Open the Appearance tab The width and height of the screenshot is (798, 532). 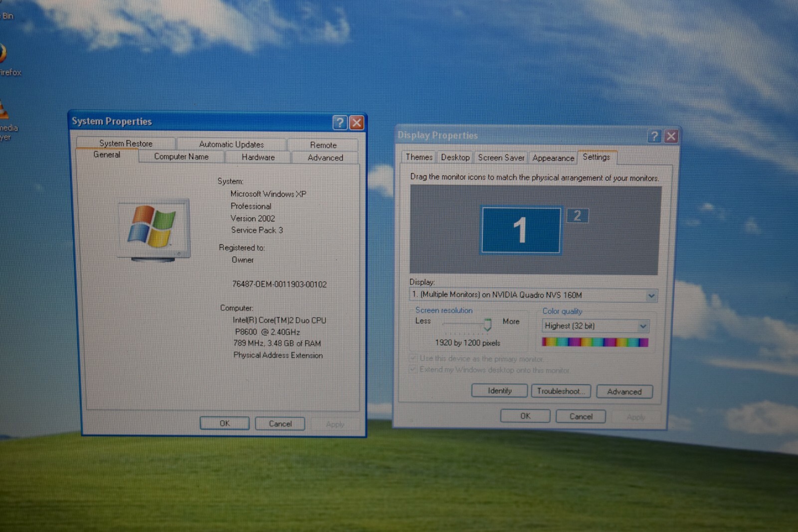coord(553,158)
